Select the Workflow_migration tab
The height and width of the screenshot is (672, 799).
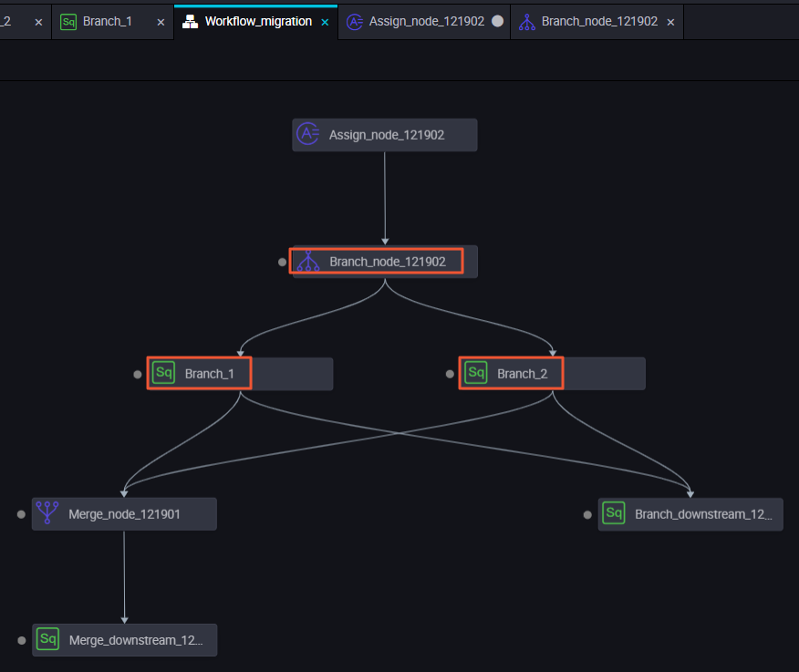coord(255,21)
